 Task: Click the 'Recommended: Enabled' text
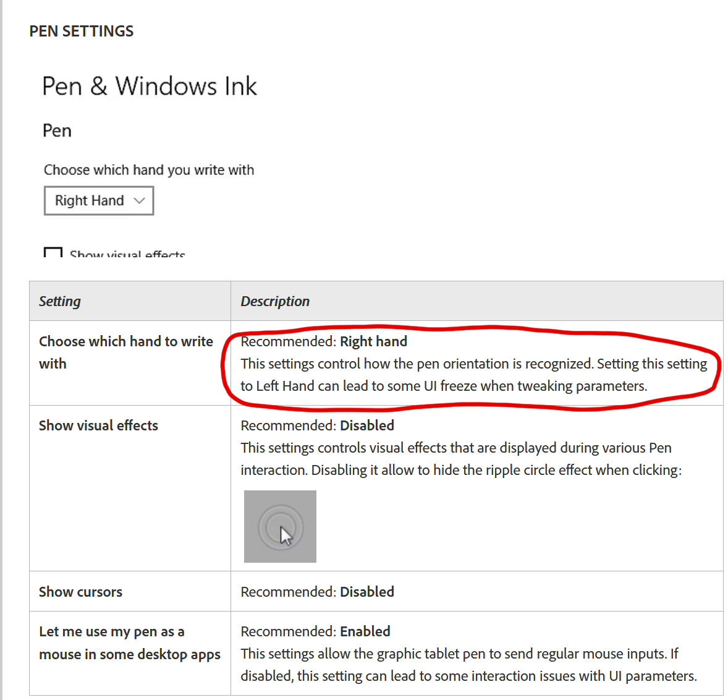(315, 631)
